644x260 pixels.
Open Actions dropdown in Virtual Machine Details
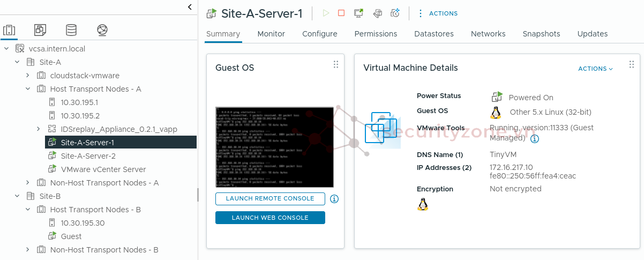pyautogui.click(x=595, y=69)
